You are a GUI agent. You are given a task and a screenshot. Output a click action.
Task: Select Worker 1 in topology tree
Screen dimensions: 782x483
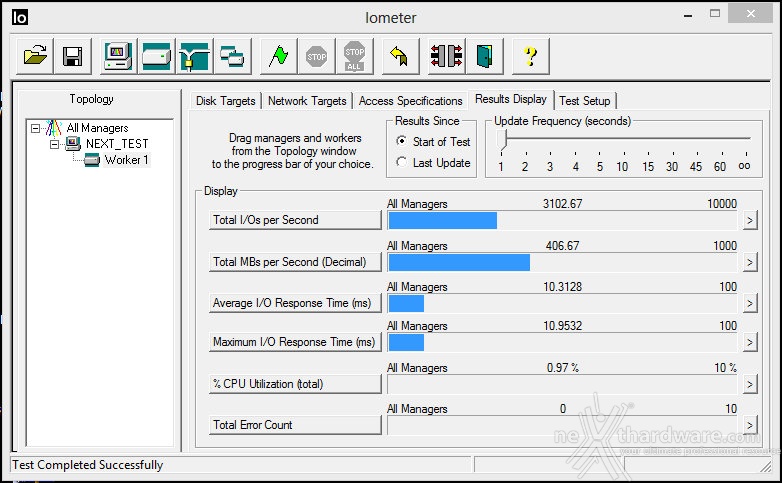pos(126,160)
